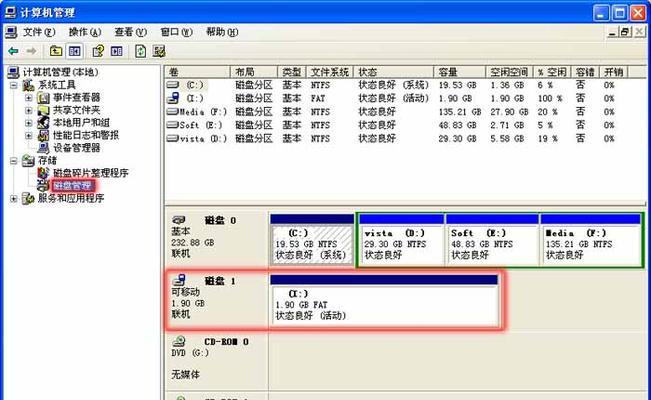Click the (I:) removable volume icon in list
Image resolution: width=651 pixels, height=400 pixels.
[173, 98]
